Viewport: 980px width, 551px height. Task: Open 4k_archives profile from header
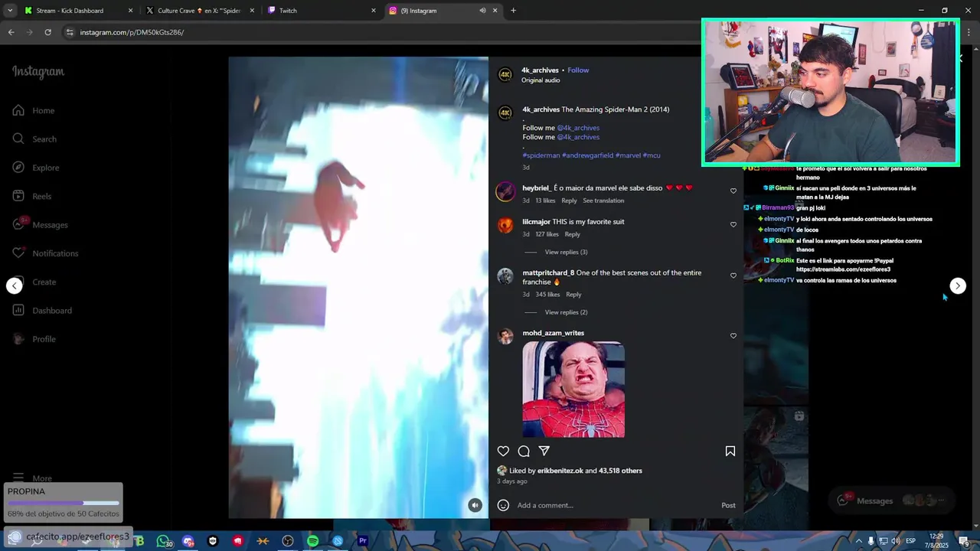[x=540, y=70]
